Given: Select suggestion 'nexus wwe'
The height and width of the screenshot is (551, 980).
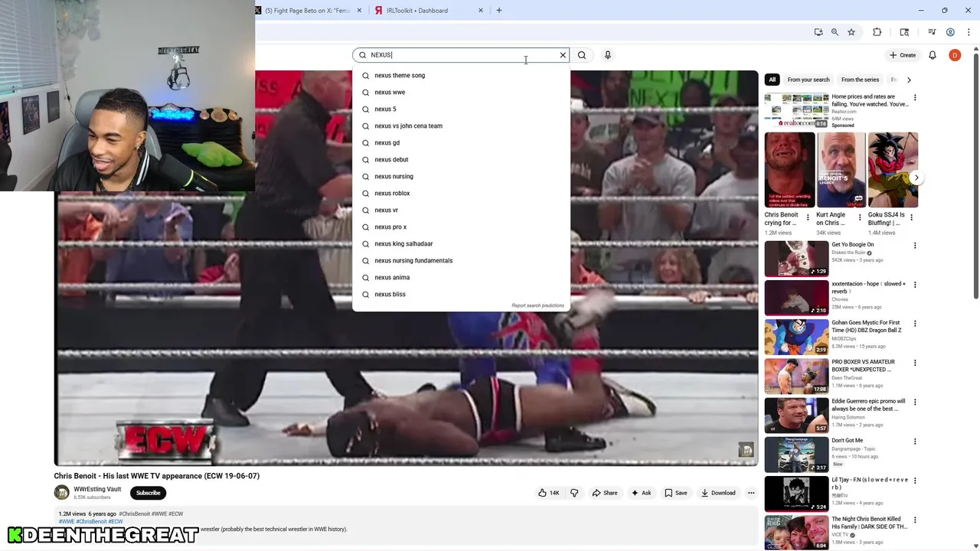Looking at the screenshot, I should click(461, 92).
